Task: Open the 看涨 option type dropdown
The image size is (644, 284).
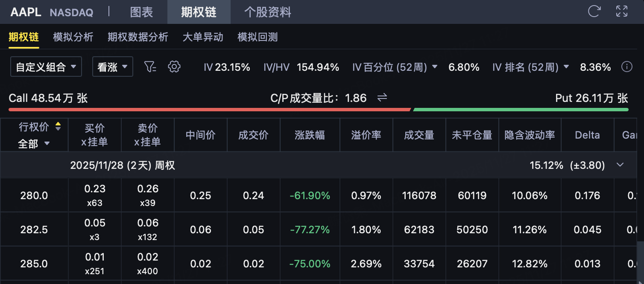Action: 113,67
